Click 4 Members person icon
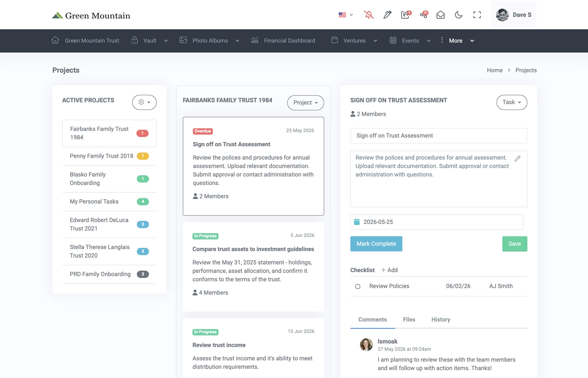The height and width of the screenshot is (378, 588). coord(195,292)
